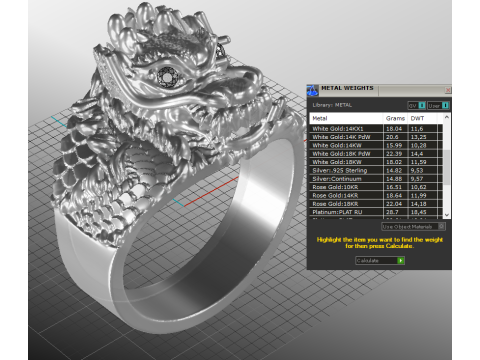Select Rose Gold:14KR row

click(376, 195)
